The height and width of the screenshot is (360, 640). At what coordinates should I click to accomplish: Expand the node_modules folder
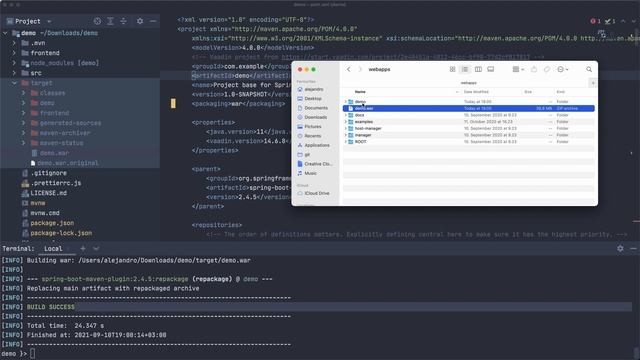point(14,63)
